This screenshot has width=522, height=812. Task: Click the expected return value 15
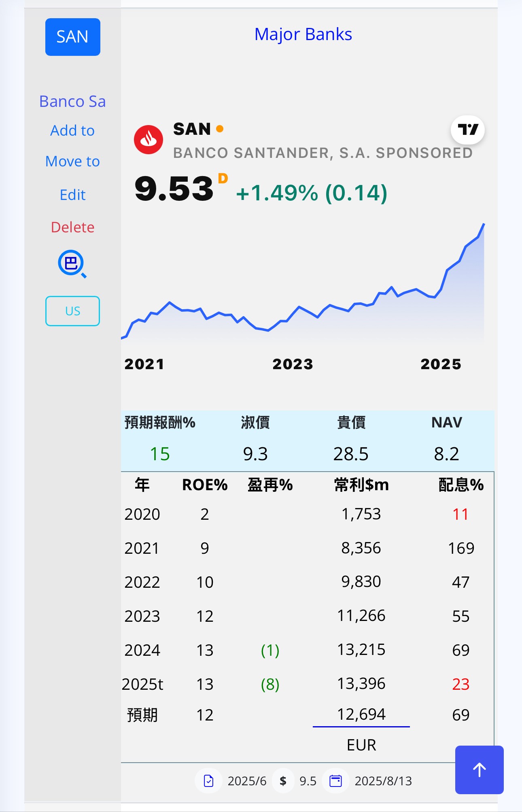(160, 454)
